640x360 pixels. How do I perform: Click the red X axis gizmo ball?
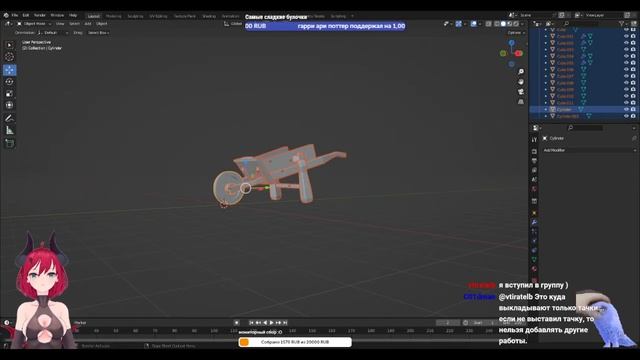(519, 53)
